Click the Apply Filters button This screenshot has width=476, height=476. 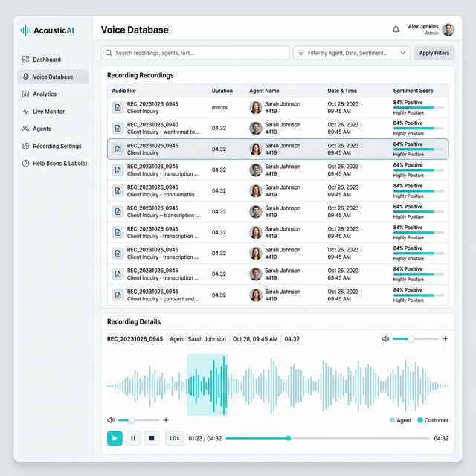[x=434, y=53]
